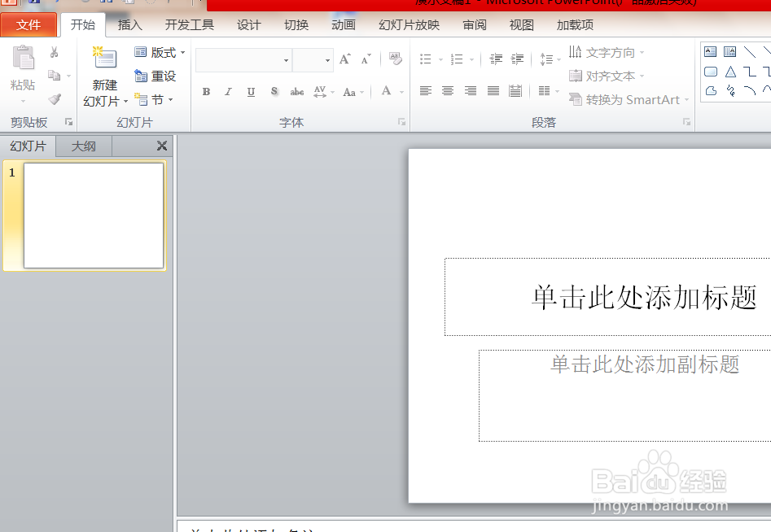Insert a text box shape
Image resolution: width=771 pixels, height=532 pixels.
pyautogui.click(x=711, y=51)
